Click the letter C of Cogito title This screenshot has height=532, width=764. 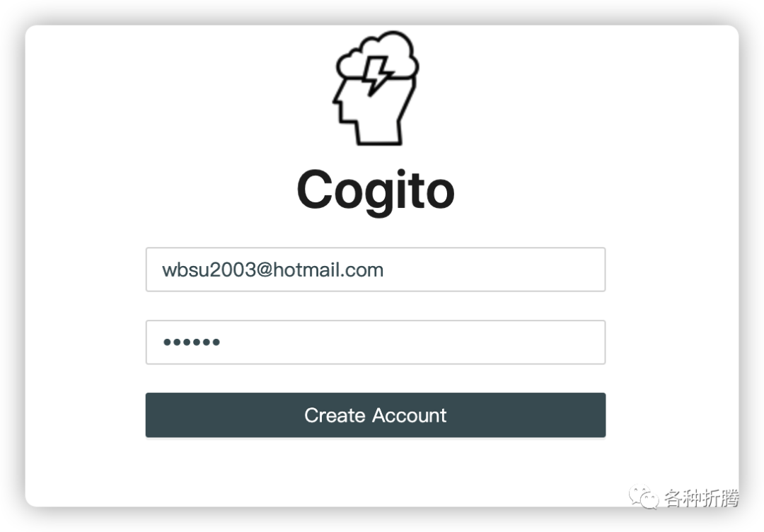tap(316, 189)
